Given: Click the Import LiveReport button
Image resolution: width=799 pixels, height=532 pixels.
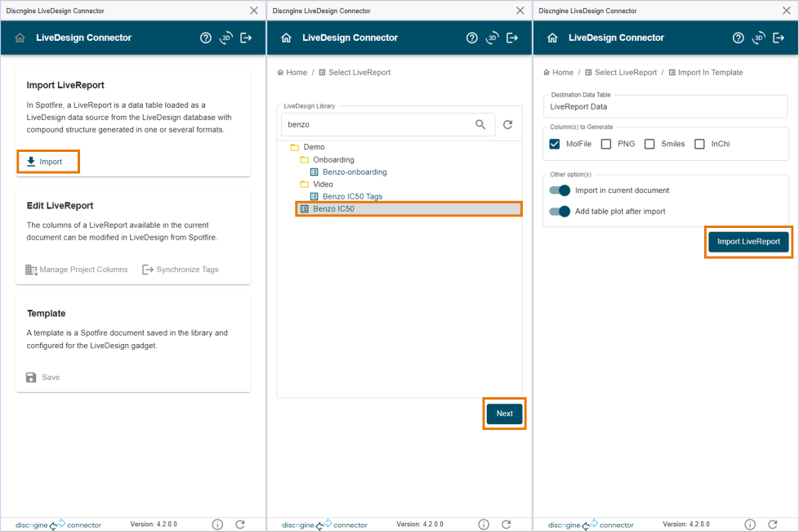Looking at the screenshot, I should click(x=748, y=242).
